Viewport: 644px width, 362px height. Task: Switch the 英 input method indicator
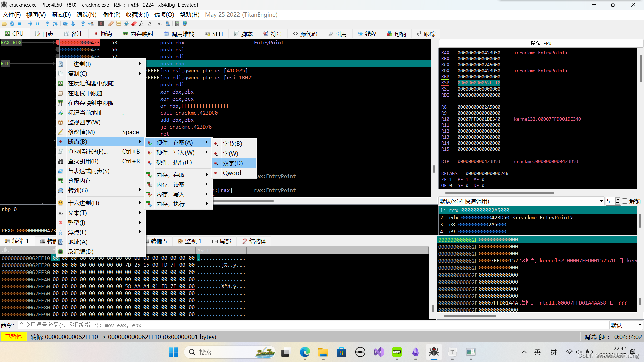pos(537,352)
